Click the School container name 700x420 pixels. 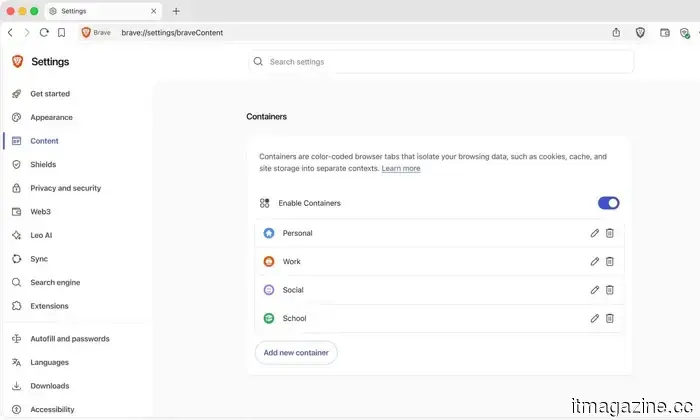(x=294, y=318)
